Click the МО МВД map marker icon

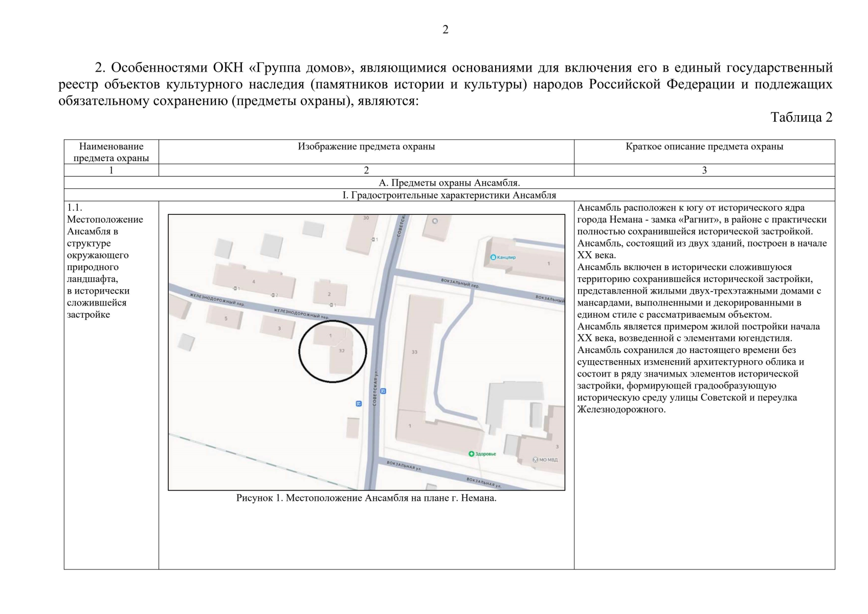(x=535, y=459)
